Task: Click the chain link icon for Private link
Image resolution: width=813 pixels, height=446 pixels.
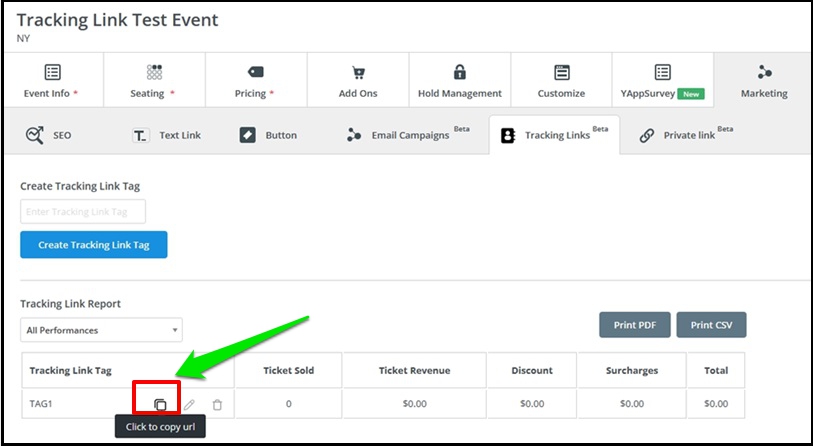Action: coord(647,136)
